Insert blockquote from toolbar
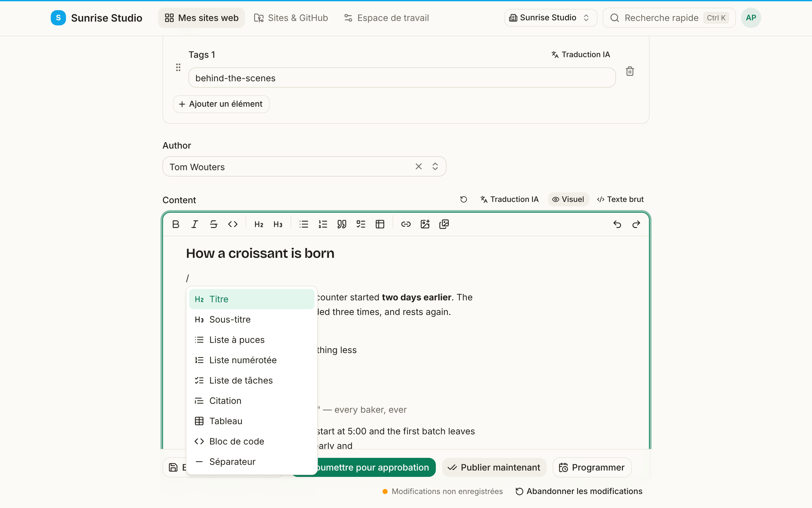This screenshot has width=812, height=508. pyautogui.click(x=342, y=224)
